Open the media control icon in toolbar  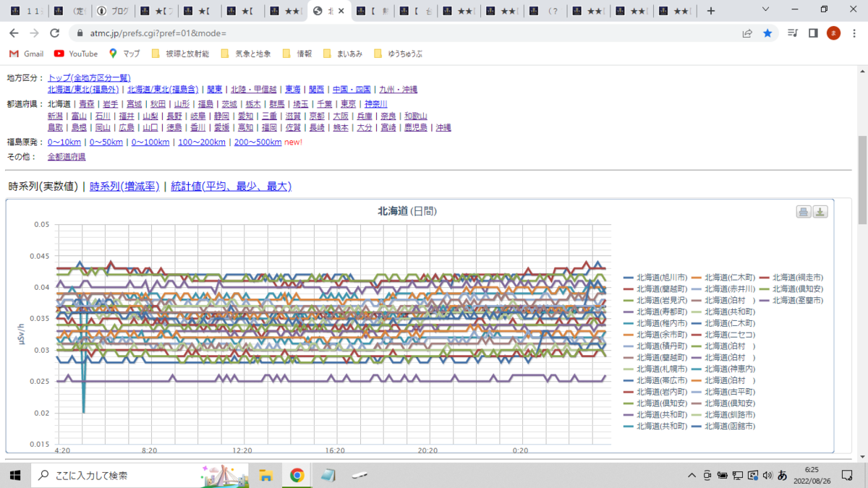(793, 33)
